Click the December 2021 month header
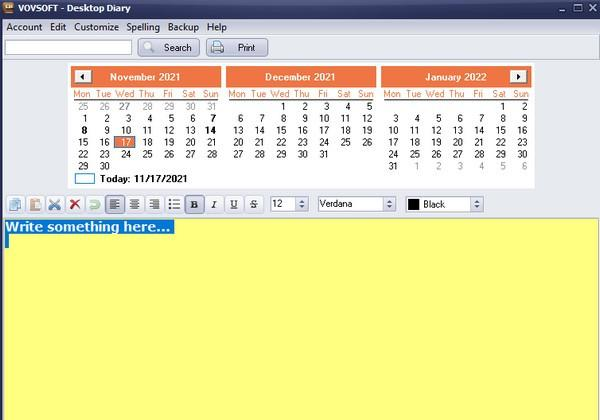The height and width of the screenshot is (420, 600). point(300,77)
